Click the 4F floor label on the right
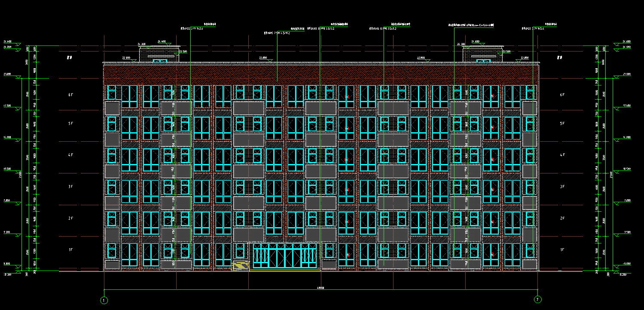 (x=562, y=155)
